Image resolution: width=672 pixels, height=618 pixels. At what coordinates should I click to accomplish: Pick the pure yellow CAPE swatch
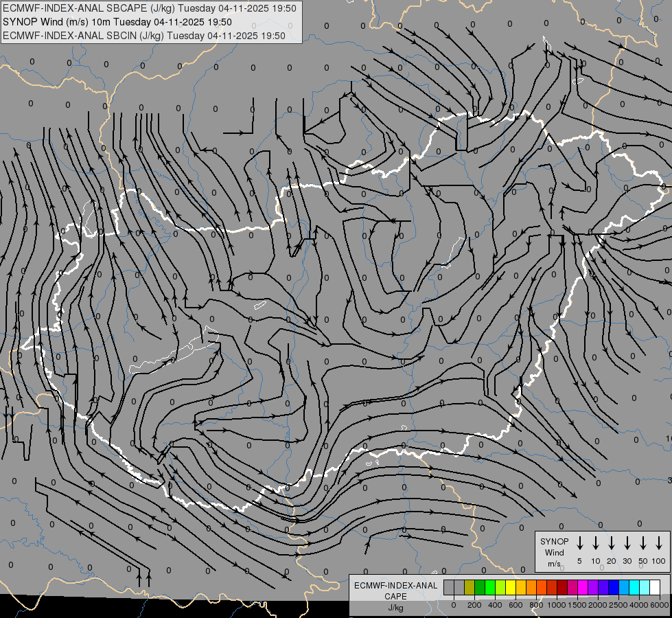click(x=511, y=587)
